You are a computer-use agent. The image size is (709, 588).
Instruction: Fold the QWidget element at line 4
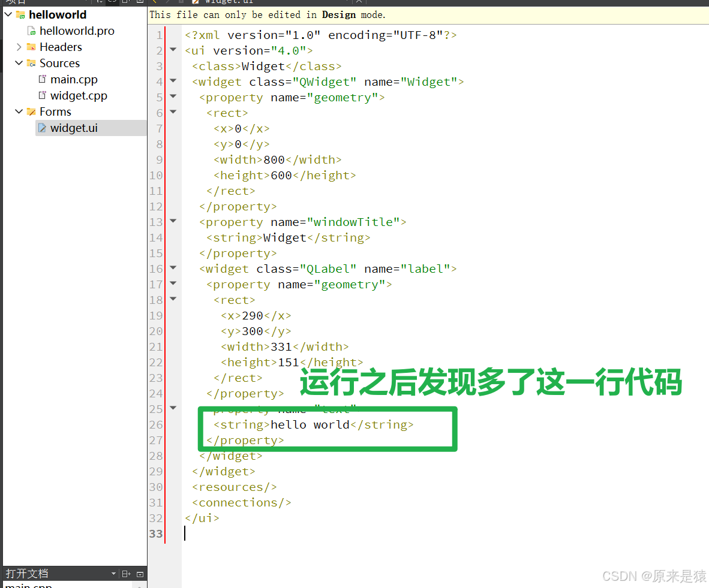point(173,80)
